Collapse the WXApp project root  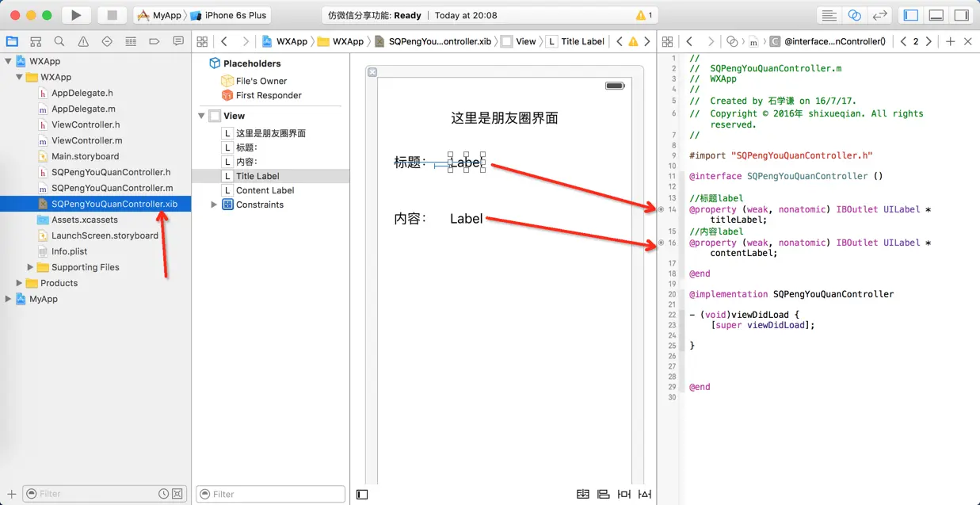[x=9, y=61]
